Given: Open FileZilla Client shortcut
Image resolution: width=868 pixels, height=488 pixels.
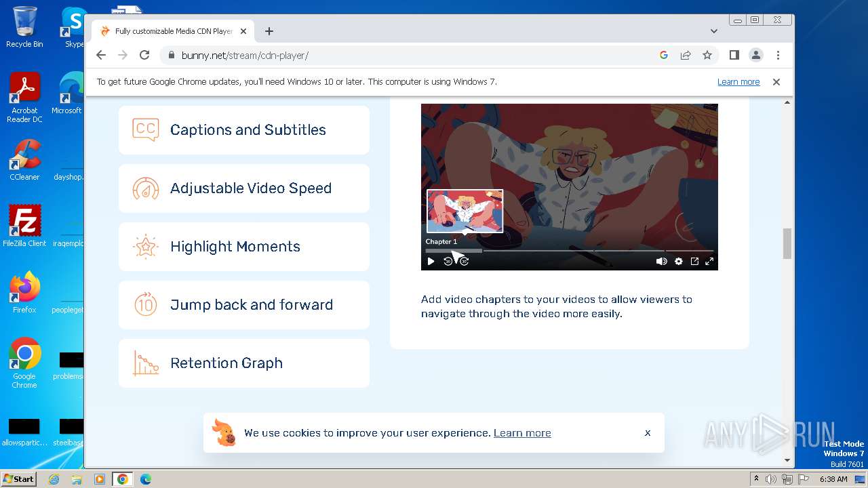Looking at the screenshot, I should [24, 226].
